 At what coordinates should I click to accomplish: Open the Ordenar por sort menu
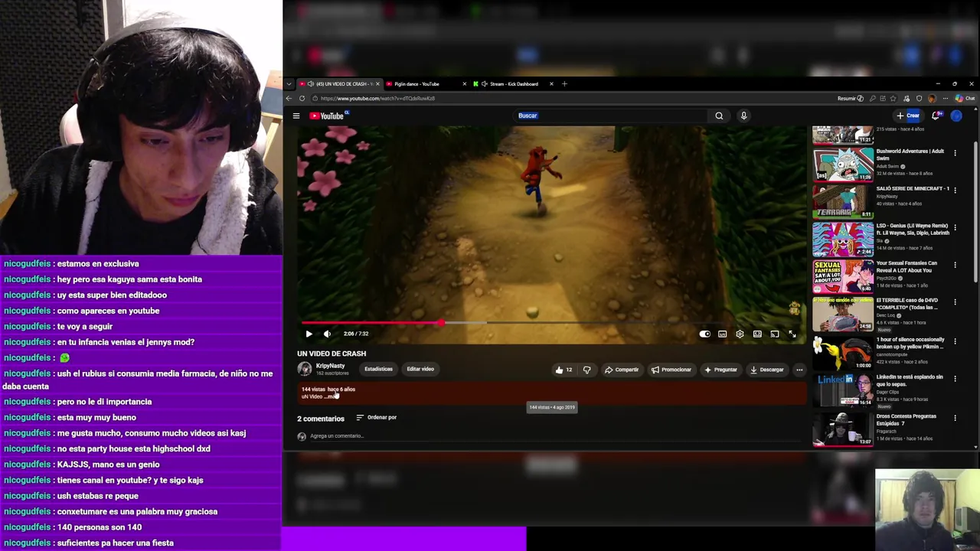pos(377,417)
